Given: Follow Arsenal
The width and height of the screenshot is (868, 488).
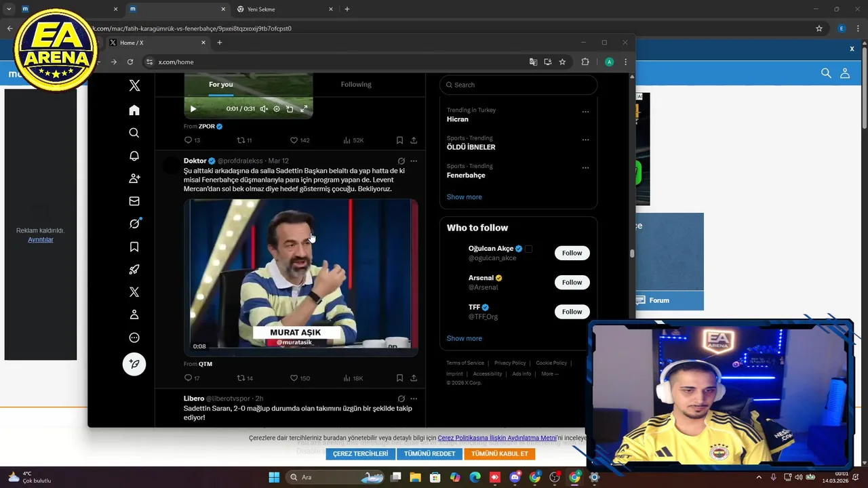Looking at the screenshot, I should (x=572, y=282).
